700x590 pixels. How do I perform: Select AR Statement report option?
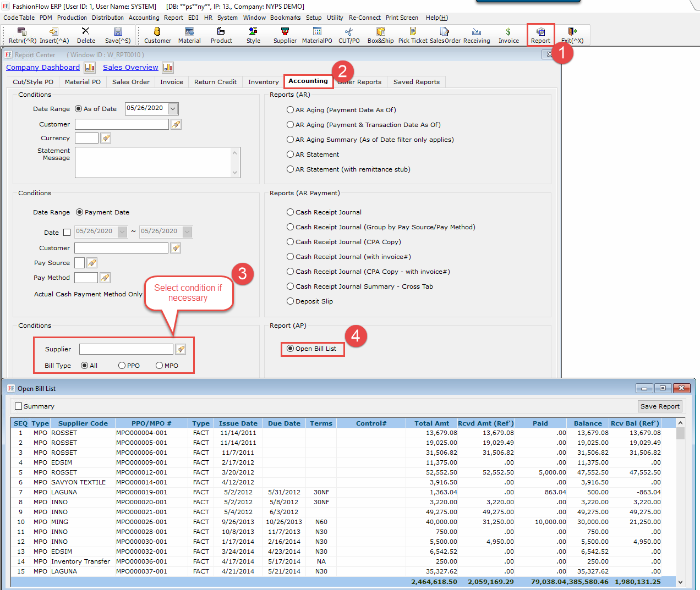pos(290,155)
